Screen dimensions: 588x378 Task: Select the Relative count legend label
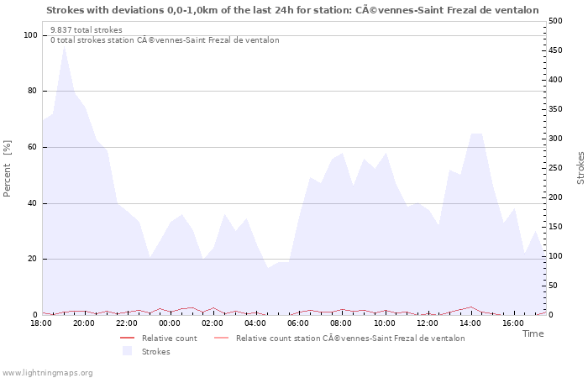[x=169, y=339]
